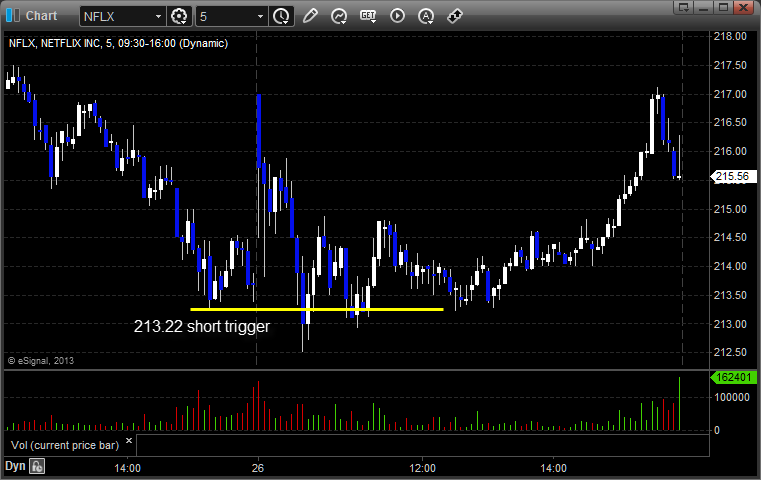Viewport: 761px width, 480px height.
Task: Open the studies line-chart icon menu
Action: pyautogui.click(x=339, y=16)
